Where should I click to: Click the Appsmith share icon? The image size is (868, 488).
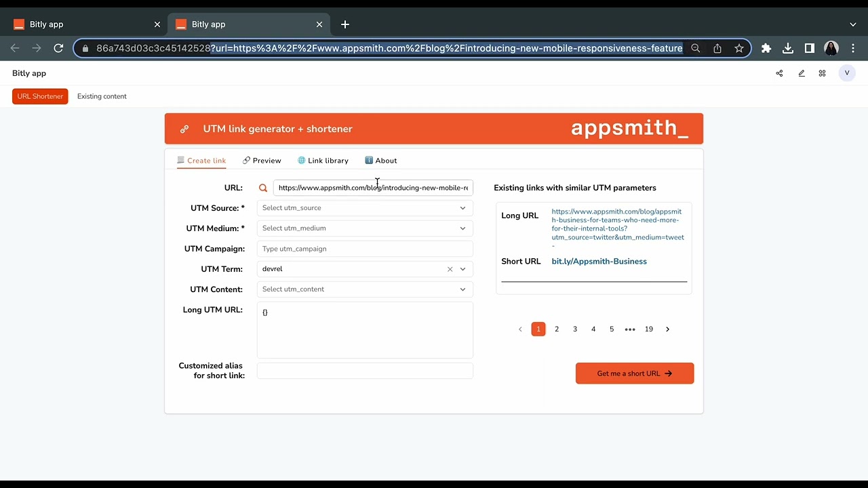click(779, 73)
